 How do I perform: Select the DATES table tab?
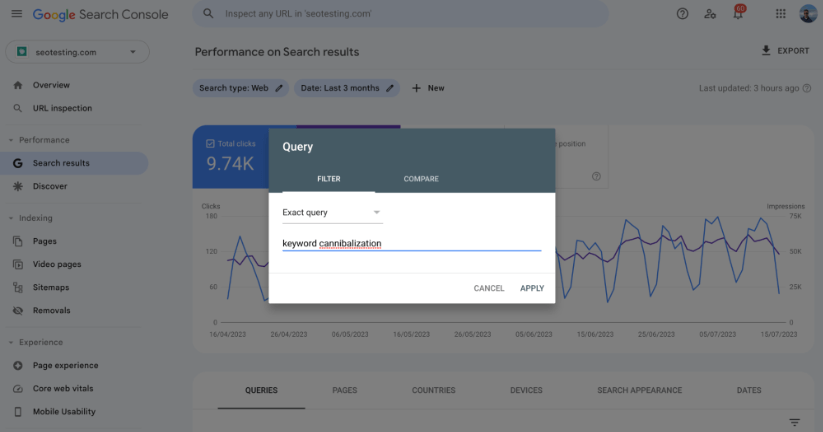pos(749,391)
